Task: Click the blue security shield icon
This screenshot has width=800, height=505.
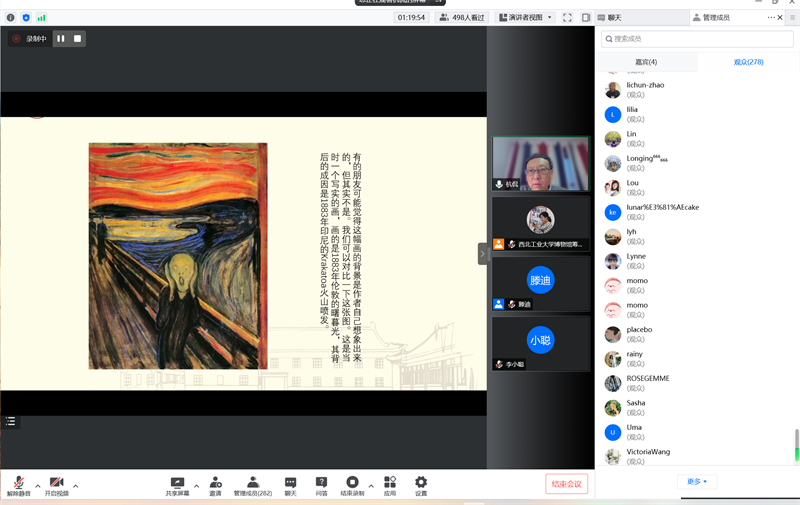Action: pyautogui.click(x=26, y=17)
